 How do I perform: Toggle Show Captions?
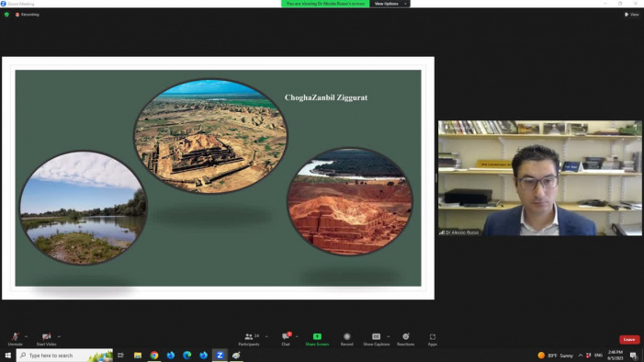coord(377,339)
